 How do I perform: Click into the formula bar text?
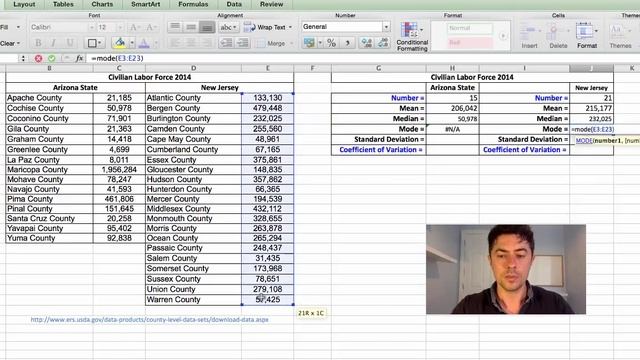(x=117, y=58)
